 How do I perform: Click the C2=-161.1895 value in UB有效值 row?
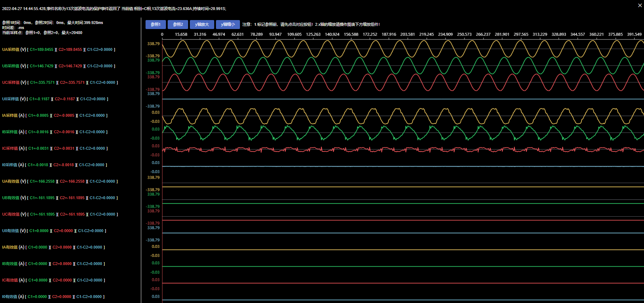72,198
